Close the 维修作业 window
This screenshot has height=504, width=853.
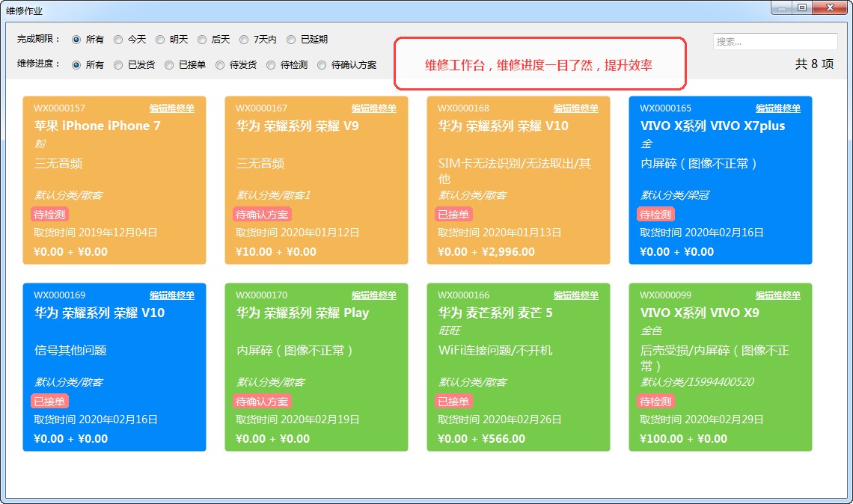tap(830, 8)
